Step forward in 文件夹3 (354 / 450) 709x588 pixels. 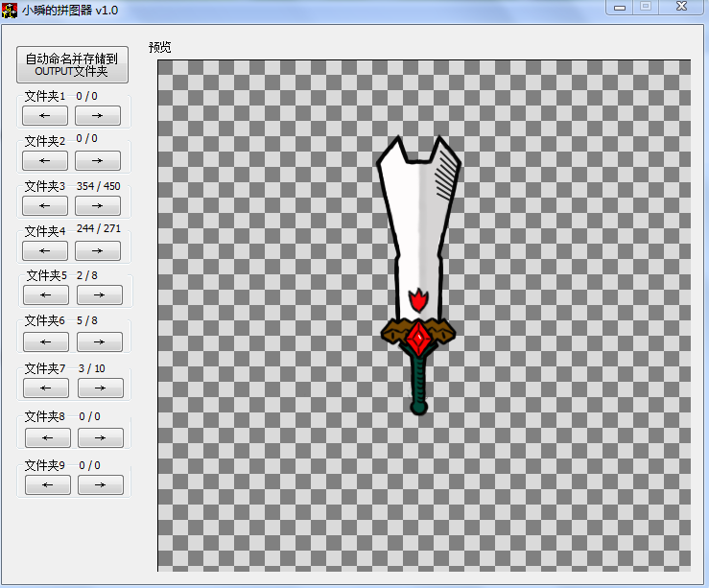(x=98, y=205)
